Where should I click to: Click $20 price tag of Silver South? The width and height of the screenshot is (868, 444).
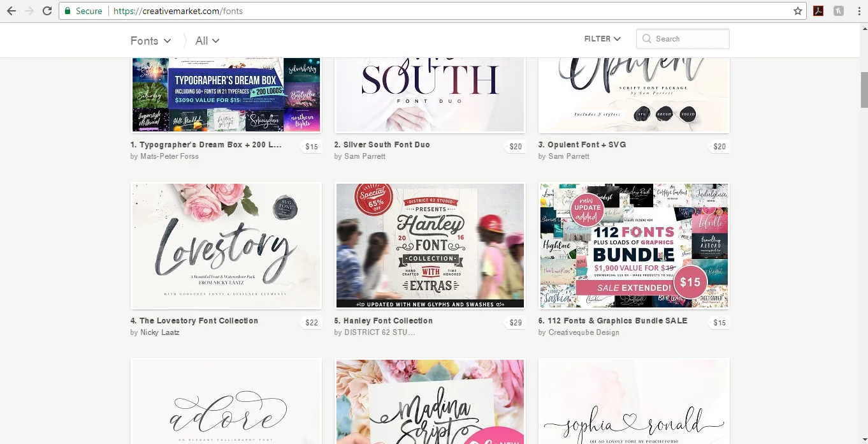pyautogui.click(x=514, y=147)
